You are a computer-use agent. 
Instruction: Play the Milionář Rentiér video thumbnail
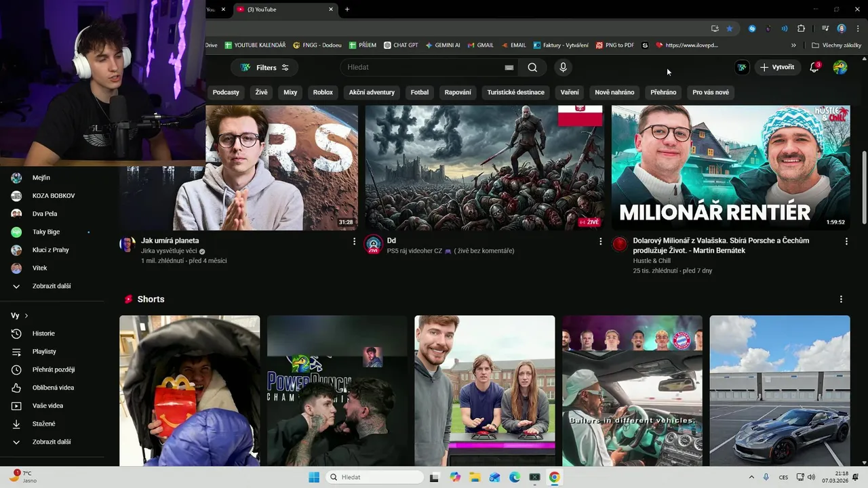click(730, 168)
